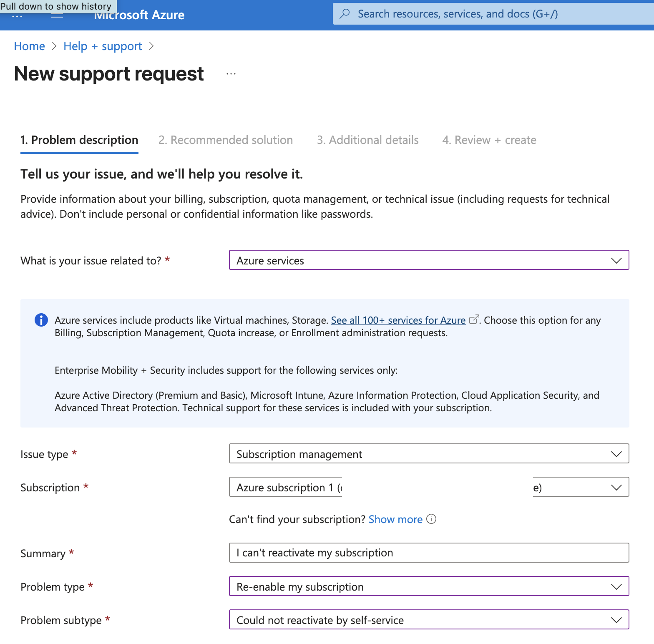The width and height of the screenshot is (654, 644).
Task: Switch to the Recommended solution tab
Action: (226, 140)
